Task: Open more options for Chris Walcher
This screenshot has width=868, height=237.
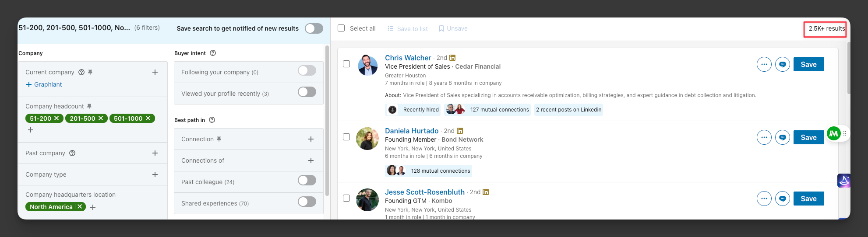Action: pos(764,64)
